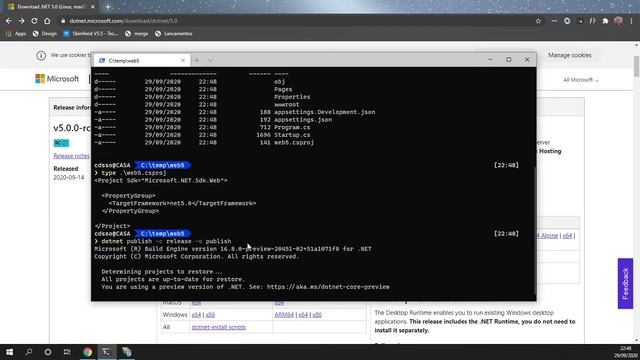
Task: Click the Microsoft logo on the page
Action: pyautogui.click(x=57, y=79)
